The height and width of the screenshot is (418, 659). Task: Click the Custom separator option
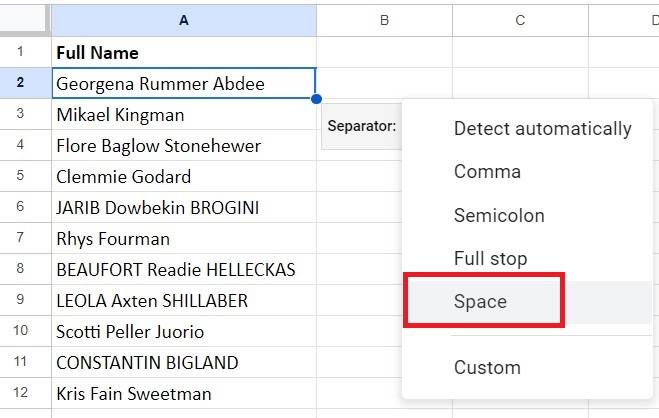tap(487, 367)
